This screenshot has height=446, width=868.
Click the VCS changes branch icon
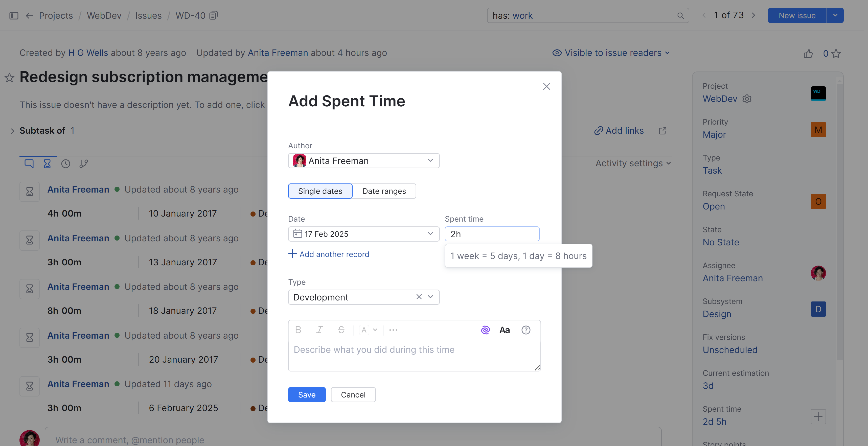point(84,164)
